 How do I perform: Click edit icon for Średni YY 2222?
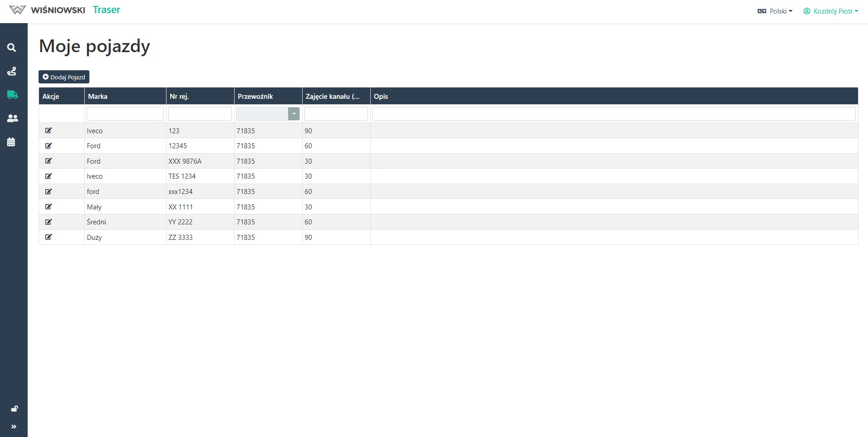tap(49, 222)
